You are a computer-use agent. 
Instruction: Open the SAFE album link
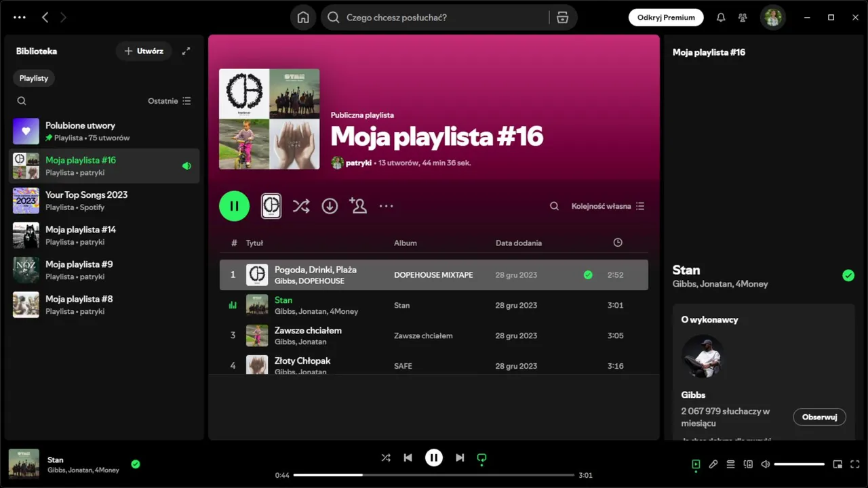tap(403, 366)
